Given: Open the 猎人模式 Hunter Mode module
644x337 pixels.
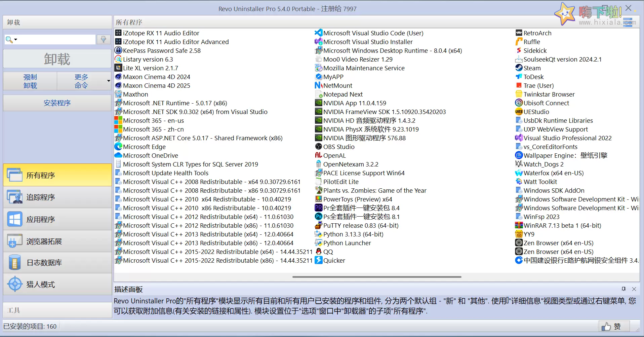Looking at the screenshot, I should coord(40,284).
